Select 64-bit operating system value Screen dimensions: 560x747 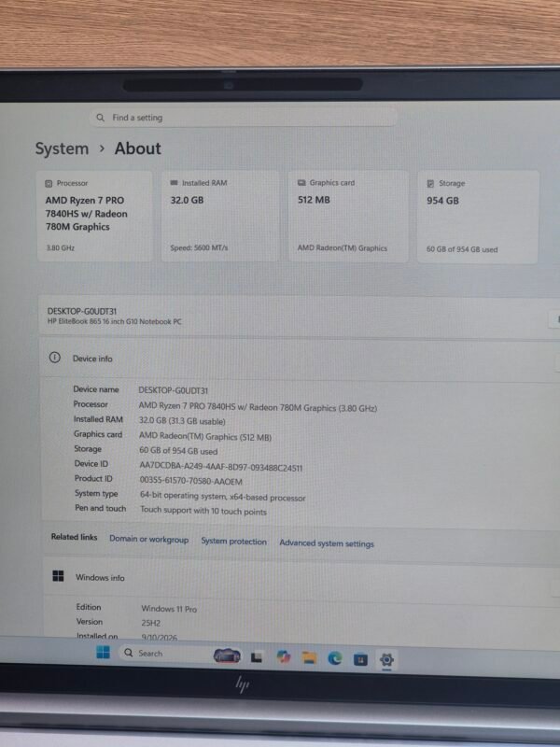click(223, 497)
